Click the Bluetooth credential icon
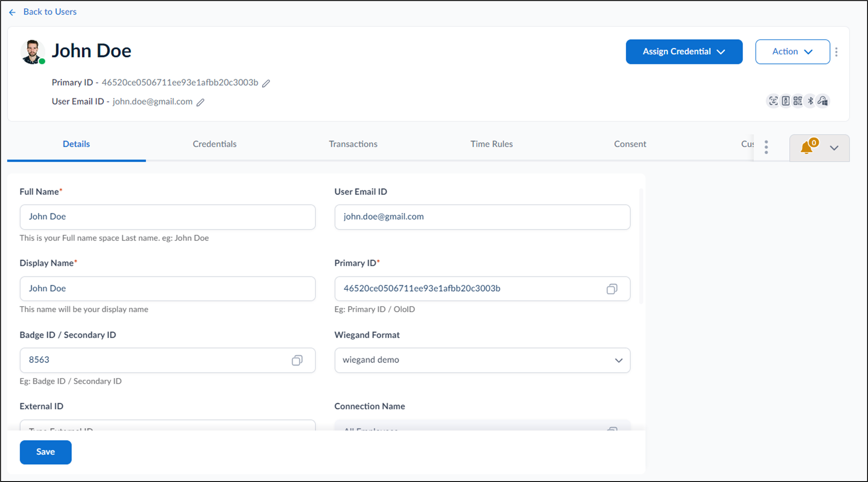The image size is (868, 482). 810,101
